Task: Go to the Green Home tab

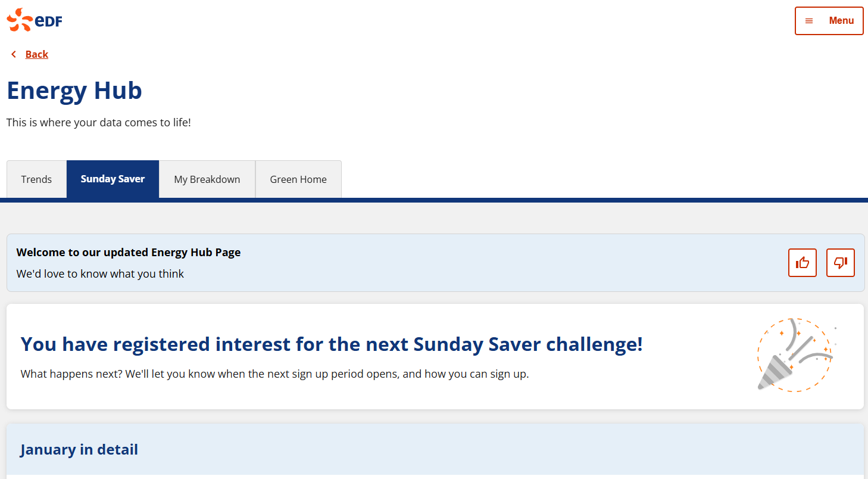Action: [x=298, y=179]
